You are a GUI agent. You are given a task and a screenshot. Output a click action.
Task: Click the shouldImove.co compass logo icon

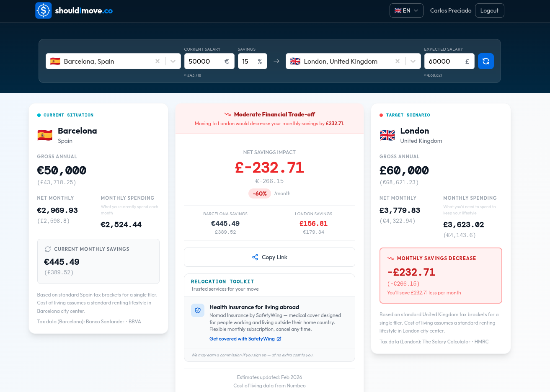44,10
